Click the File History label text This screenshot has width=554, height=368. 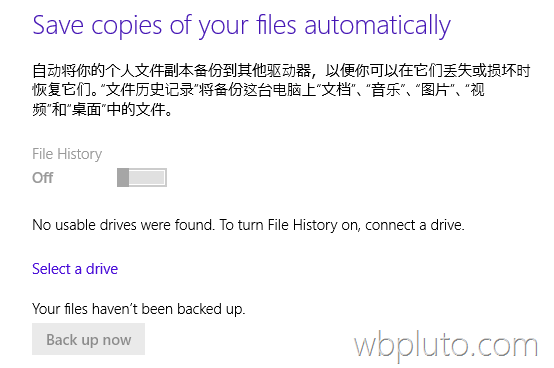67,154
